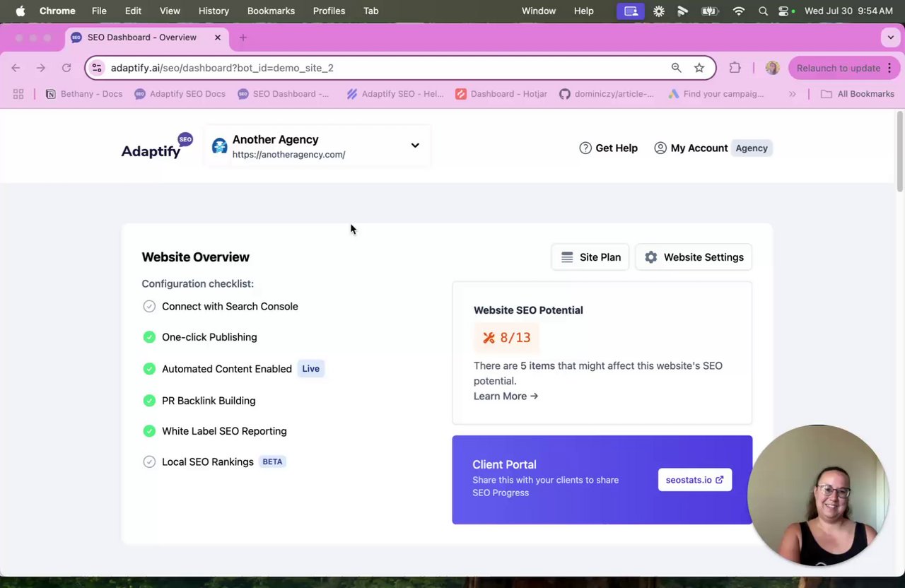Screen dimensions: 905x588
Task: Expand the hidden bookmarks chevron
Action: pos(793,94)
